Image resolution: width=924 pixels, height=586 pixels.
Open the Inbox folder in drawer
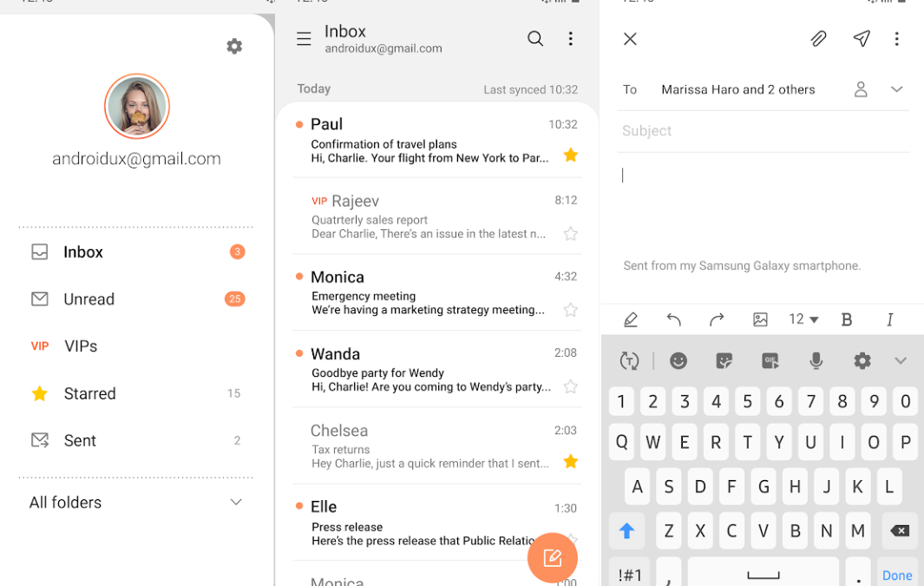pyautogui.click(x=137, y=252)
